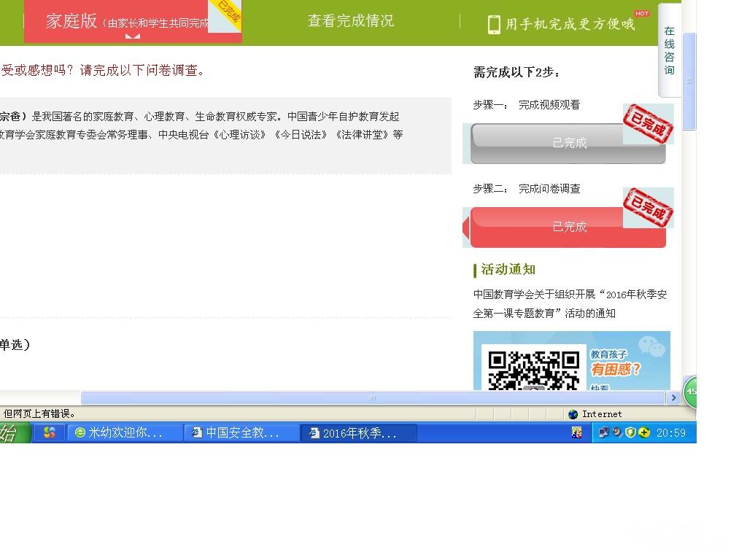Open the 查看完成情况 tab

tap(350, 21)
